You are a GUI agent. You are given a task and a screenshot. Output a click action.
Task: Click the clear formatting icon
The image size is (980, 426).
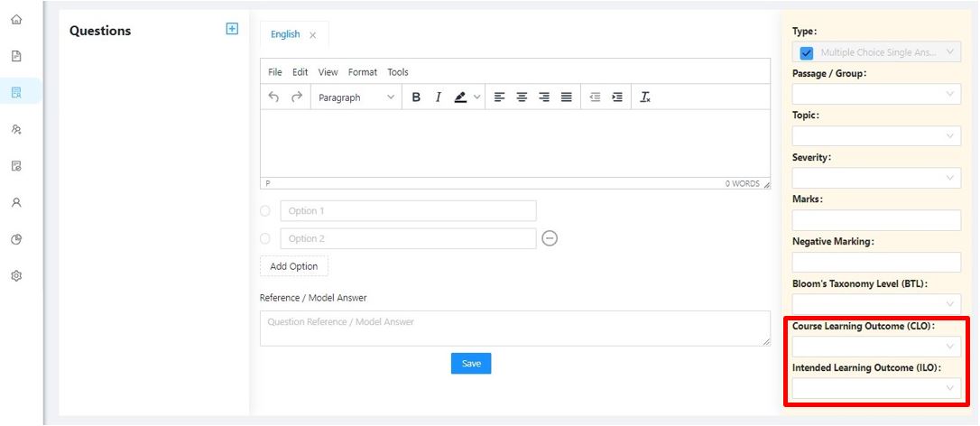point(645,97)
